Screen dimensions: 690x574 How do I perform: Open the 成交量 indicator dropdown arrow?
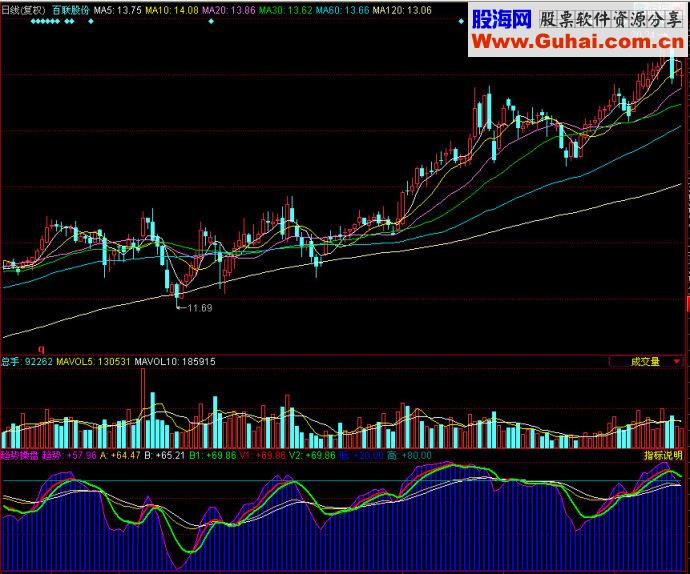pos(676,362)
